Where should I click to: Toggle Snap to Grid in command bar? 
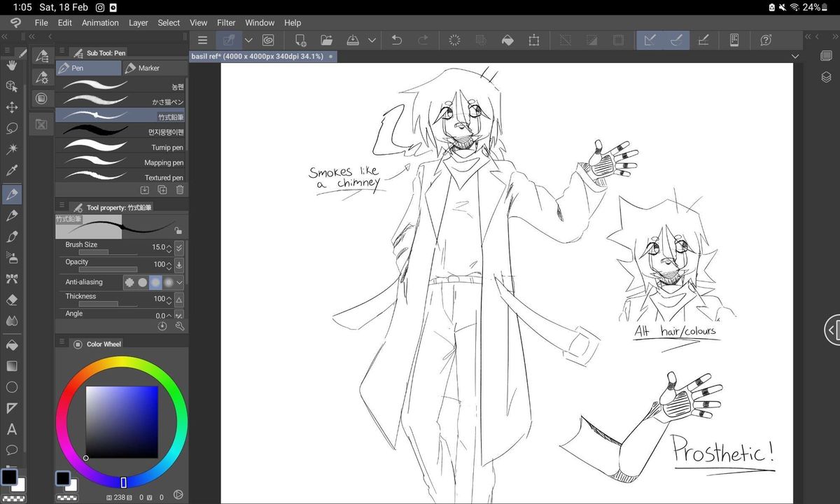(x=703, y=40)
